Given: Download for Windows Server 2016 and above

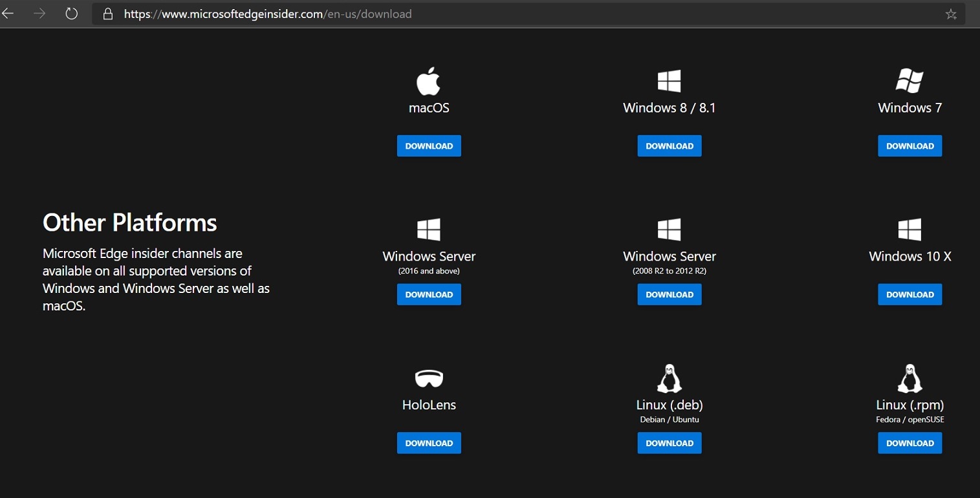Looking at the screenshot, I should [429, 294].
